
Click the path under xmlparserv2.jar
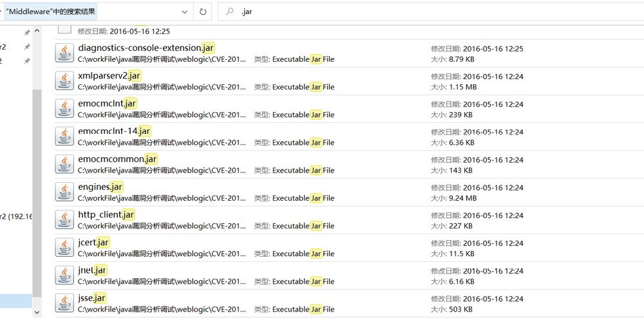(162, 87)
